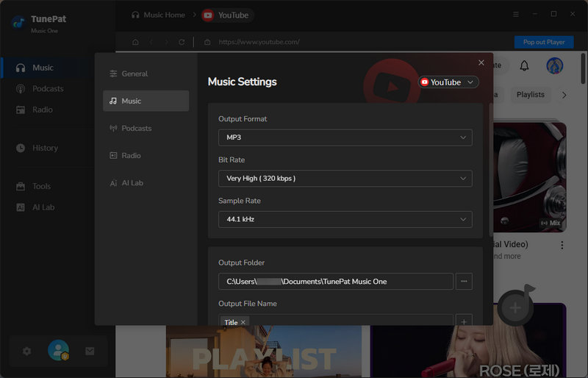Open the user account avatar icon
Screen dimensions: 588x378
point(58,351)
